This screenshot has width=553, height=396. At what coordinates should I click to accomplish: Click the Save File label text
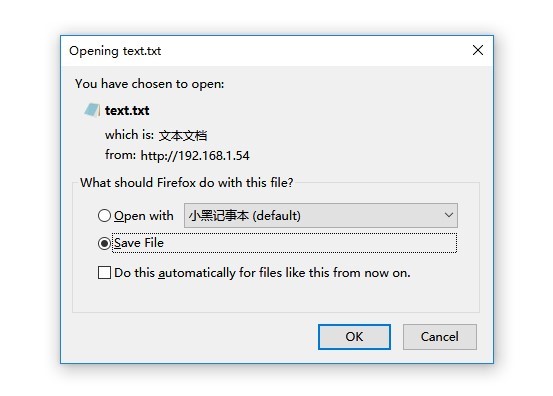pos(139,243)
